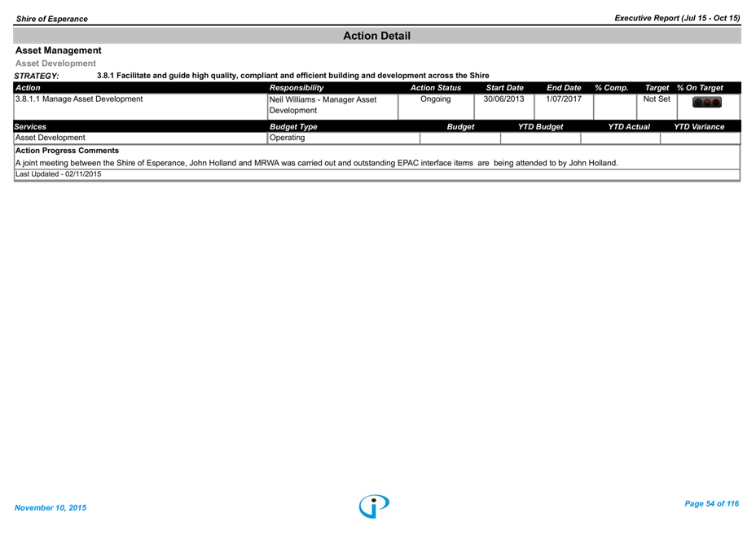Select the 3.8.1.1 Manage Asset Development action
Image resolution: width=756 pixels, height=535 pixels.
tap(79, 99)
